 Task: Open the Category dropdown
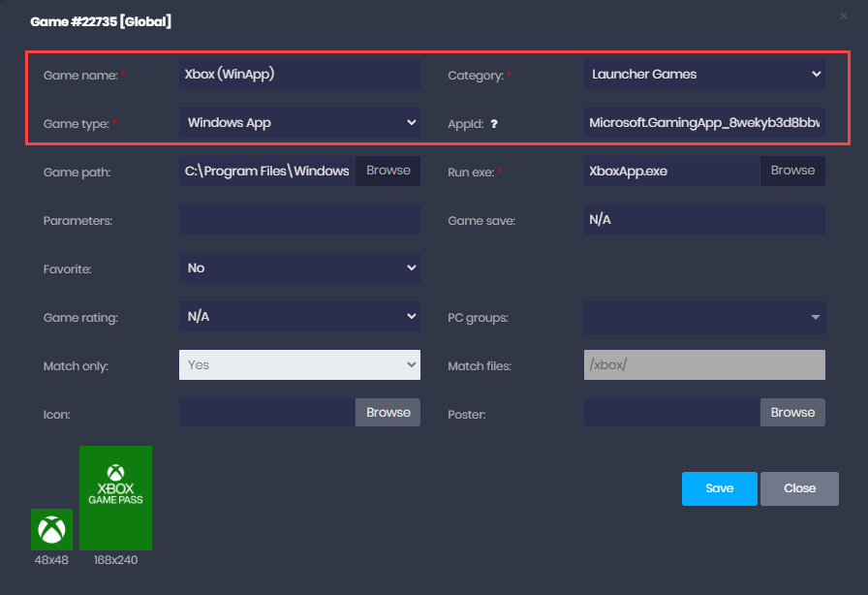click(x=703, y=74)
